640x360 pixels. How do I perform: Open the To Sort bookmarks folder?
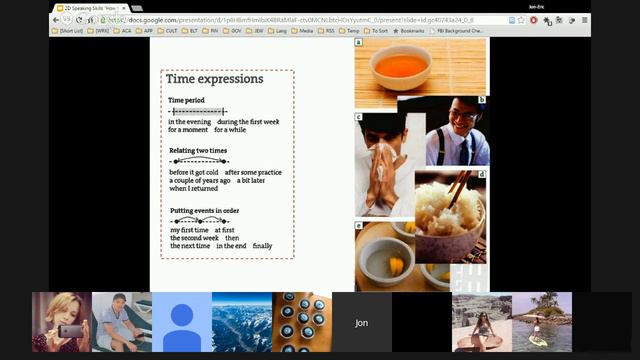tap(376, 31)
